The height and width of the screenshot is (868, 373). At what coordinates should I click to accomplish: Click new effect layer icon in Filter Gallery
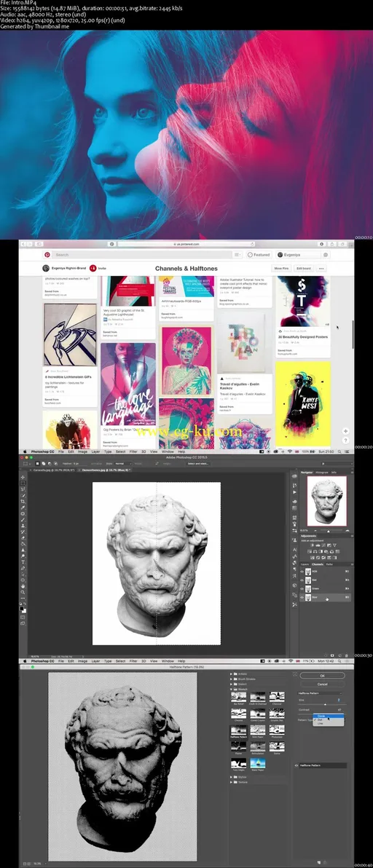point(320,862)
